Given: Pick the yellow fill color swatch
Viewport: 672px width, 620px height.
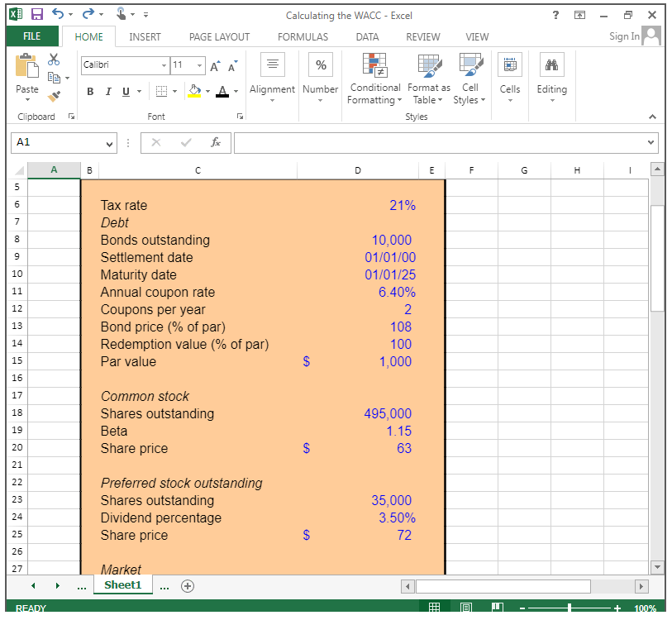Looking at the screenshot, I should coord(194,91).
